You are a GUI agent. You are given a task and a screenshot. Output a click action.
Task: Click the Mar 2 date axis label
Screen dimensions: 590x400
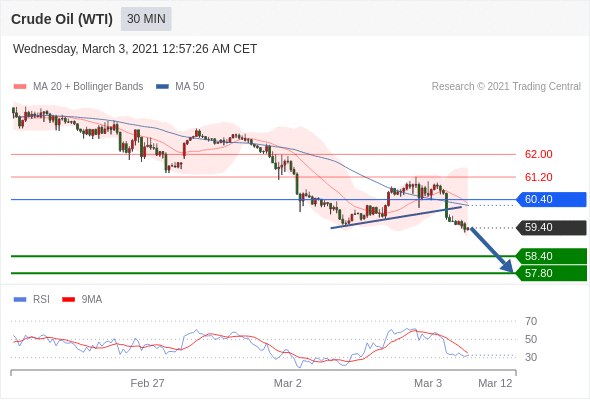coord(287,383)
